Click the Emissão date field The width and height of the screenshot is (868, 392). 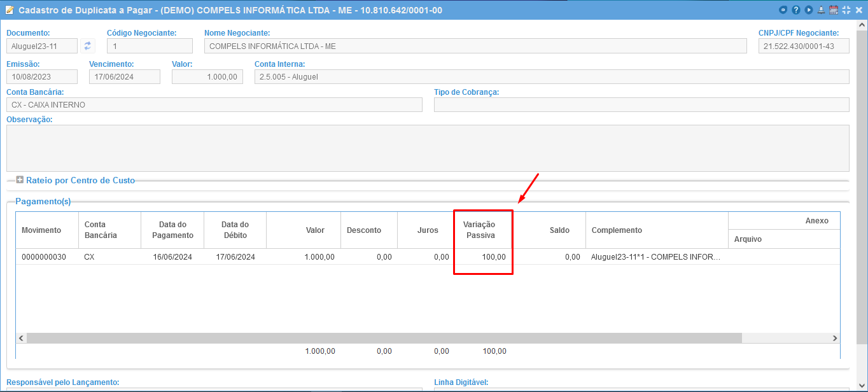(42, 76)
